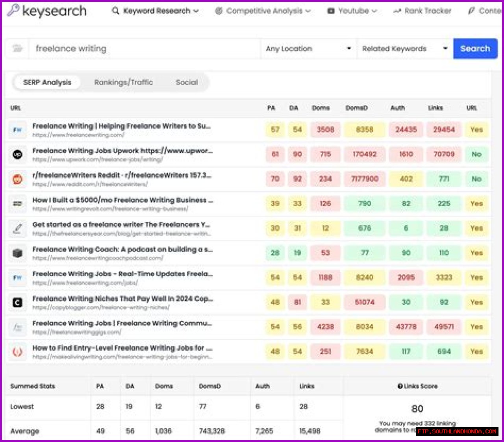Switch to the Social tab

tap(187, 82)
